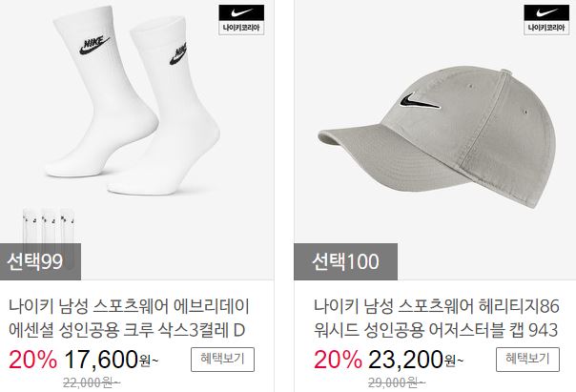The width and height of the screenshot is (576, 392).
Task: Open the 혜택보기 button for the socks
Action: [222, 360]
